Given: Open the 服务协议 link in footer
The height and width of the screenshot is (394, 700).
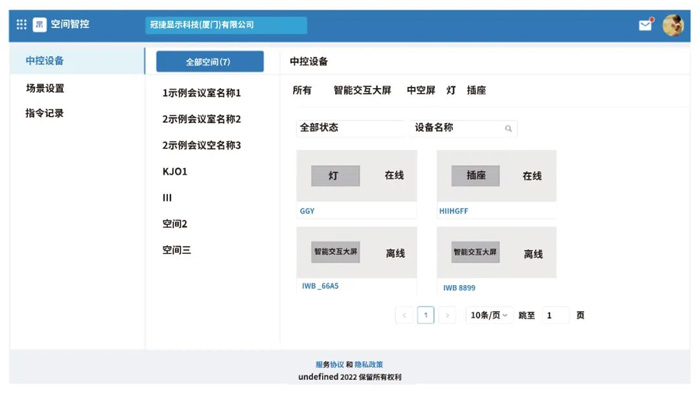Looking at the screenshot, I should (x=329, y=365).
